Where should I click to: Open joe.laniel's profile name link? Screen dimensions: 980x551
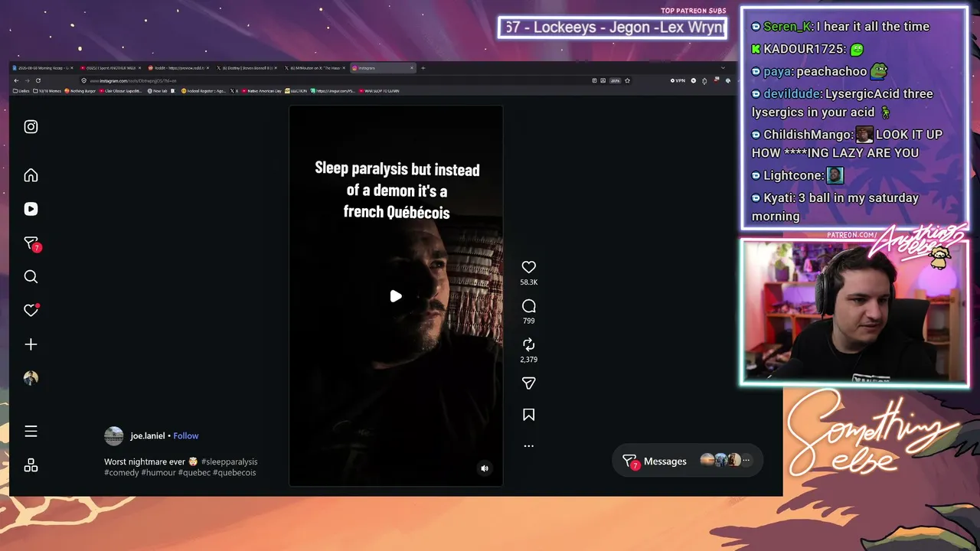click(x=148, y=435)
